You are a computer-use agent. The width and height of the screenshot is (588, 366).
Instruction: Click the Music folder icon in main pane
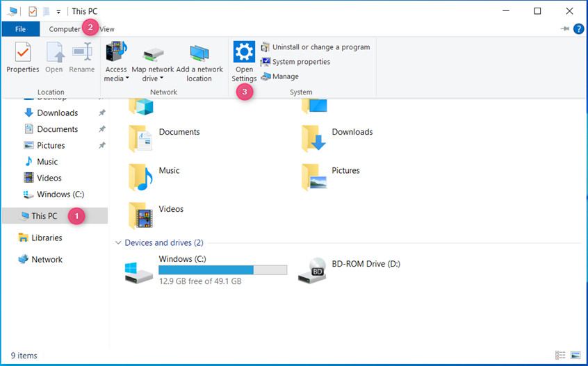(x=140, y=177)
